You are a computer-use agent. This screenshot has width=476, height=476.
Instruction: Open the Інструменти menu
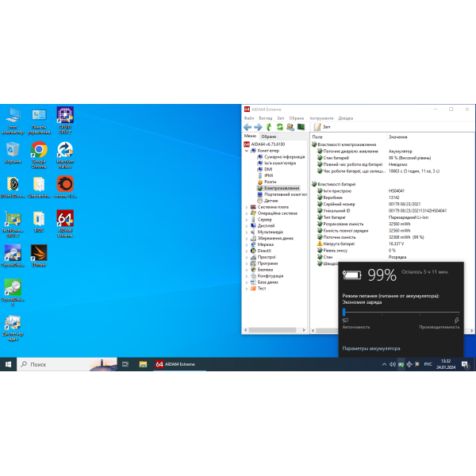(321, 118)
